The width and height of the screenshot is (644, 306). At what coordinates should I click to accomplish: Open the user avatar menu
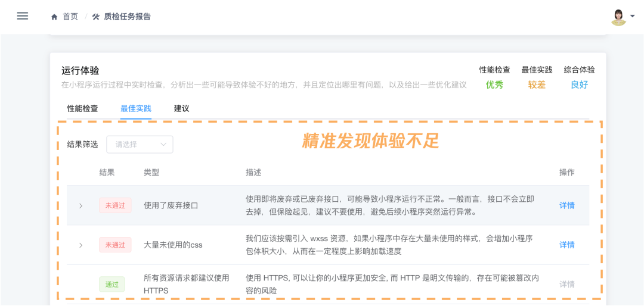pos(618,17)
